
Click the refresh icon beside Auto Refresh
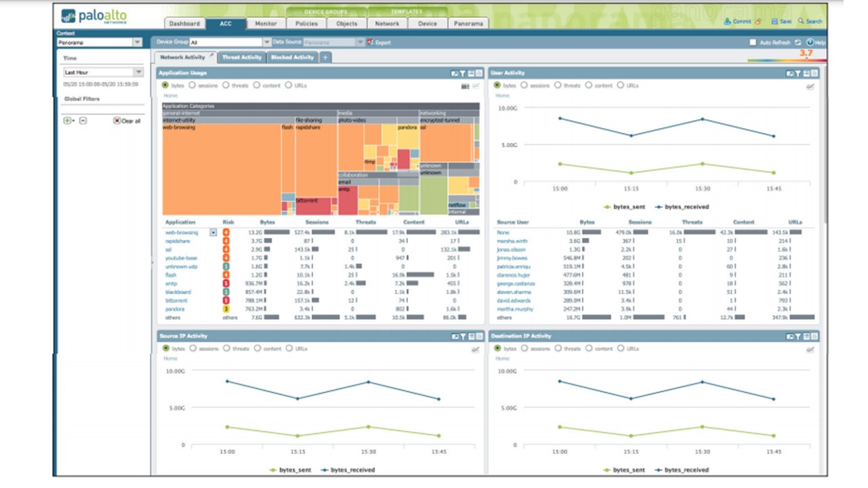(x=798, y=42)
